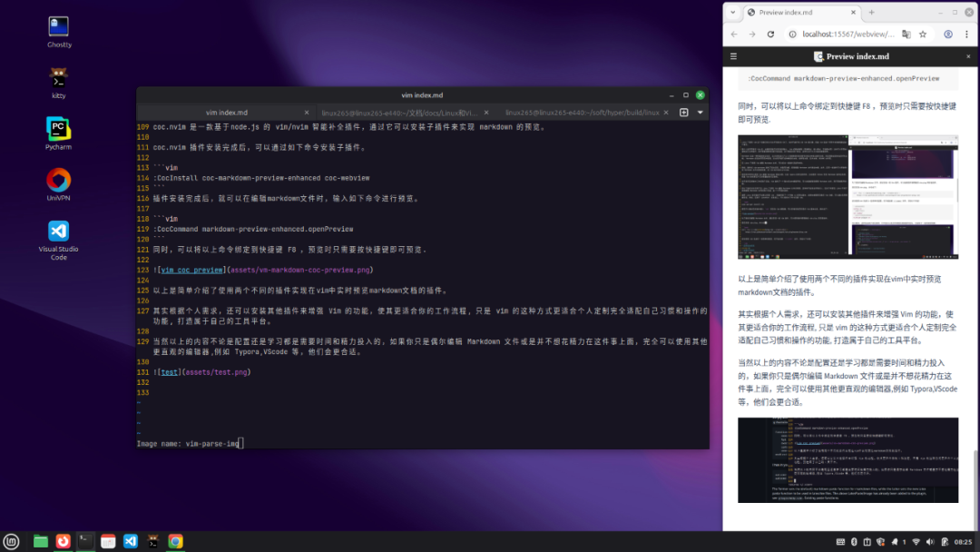Switch to the vim index.md terminal tab
The width and height of the screenshot is (980, 552).
[x=226, y=113]
